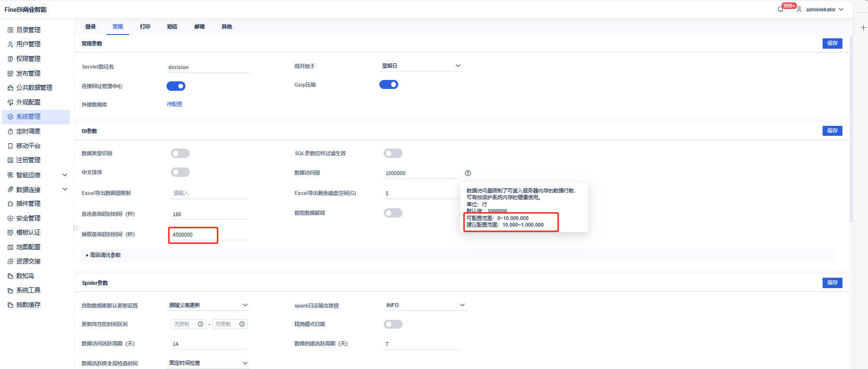Click the 抽数缓存 sidebar icon
The height and width of the screenshot is (369, 868).
(x=10, y=305)
